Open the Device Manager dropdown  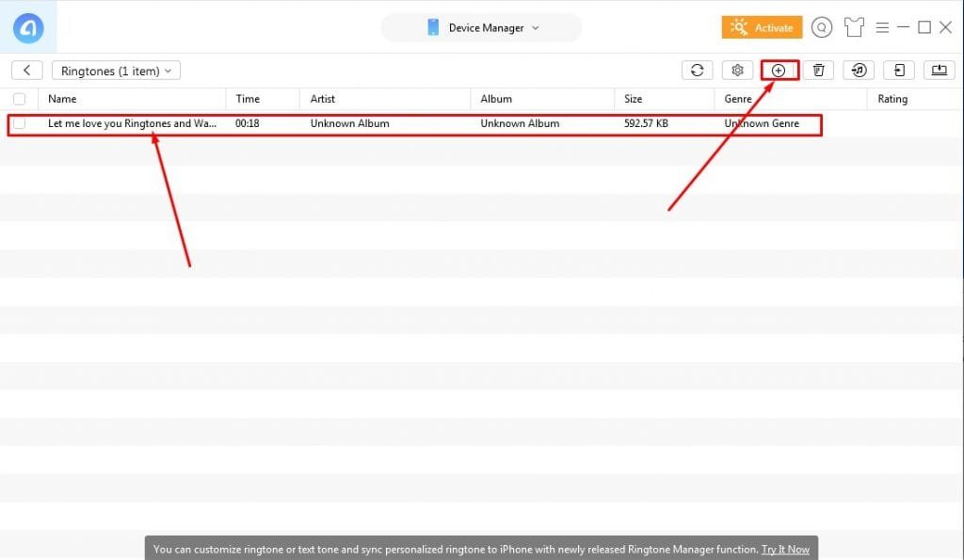[x=482, y=27]
